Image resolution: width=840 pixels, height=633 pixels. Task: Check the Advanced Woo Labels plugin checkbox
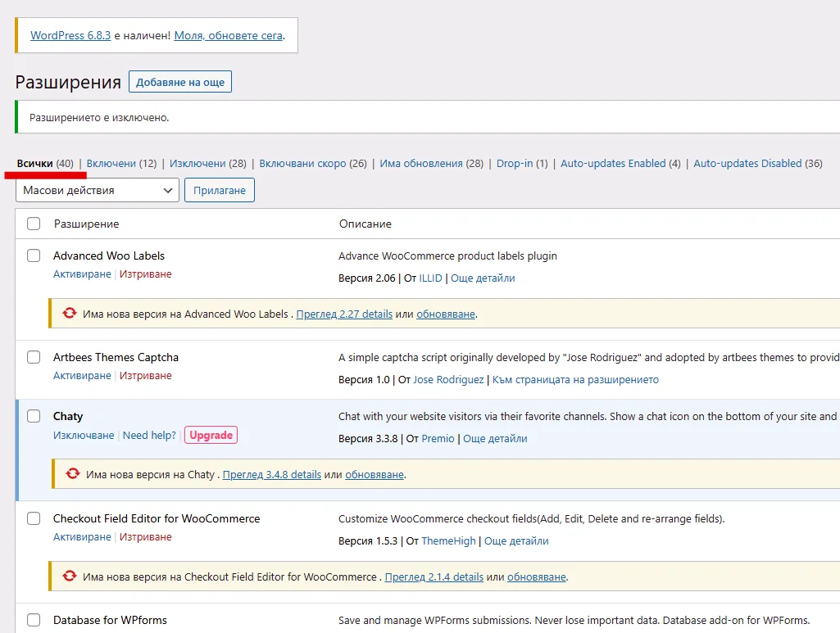[x=34, y=255]
